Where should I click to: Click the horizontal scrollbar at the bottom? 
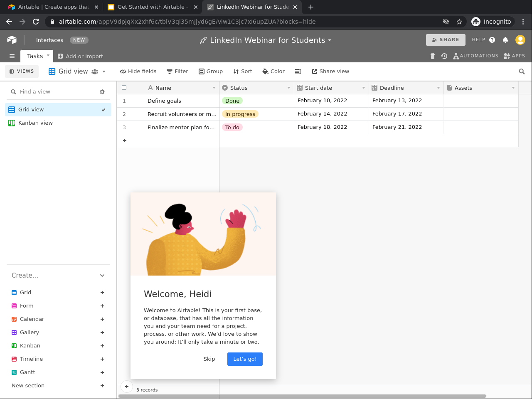[x=302, y=396]
